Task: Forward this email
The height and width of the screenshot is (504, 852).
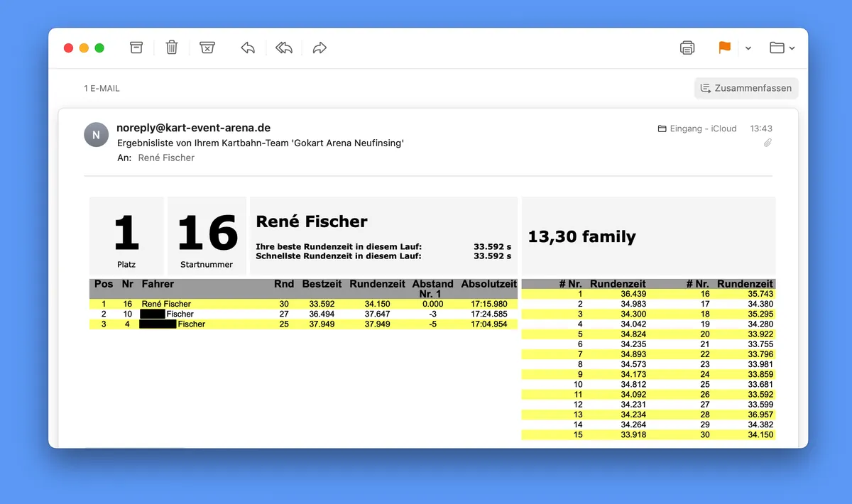Action: pyautogui.click(x=319, y=47)
